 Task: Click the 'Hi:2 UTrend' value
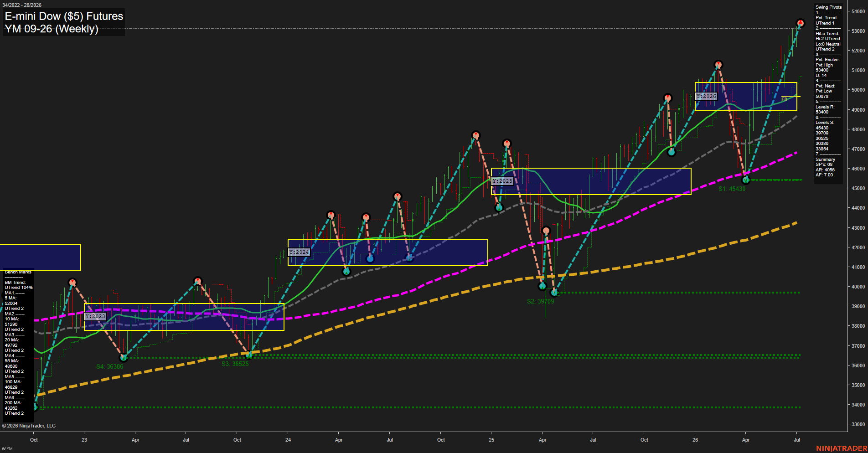pos(827,39)
